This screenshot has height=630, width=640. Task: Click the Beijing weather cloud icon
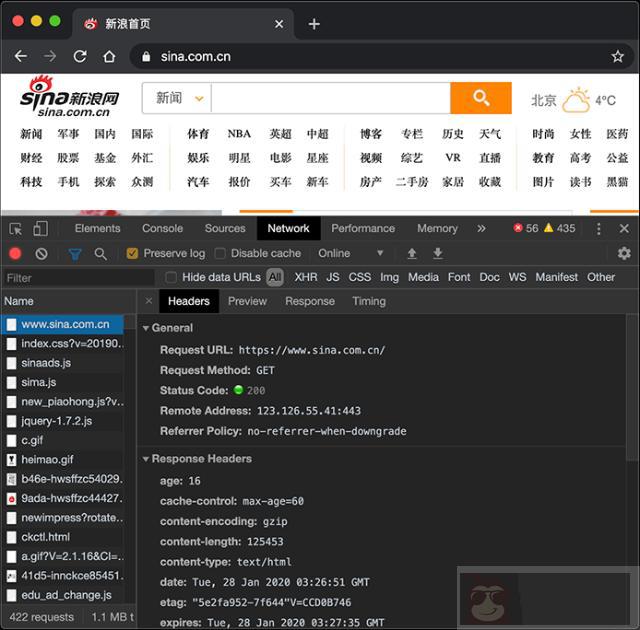576,100
